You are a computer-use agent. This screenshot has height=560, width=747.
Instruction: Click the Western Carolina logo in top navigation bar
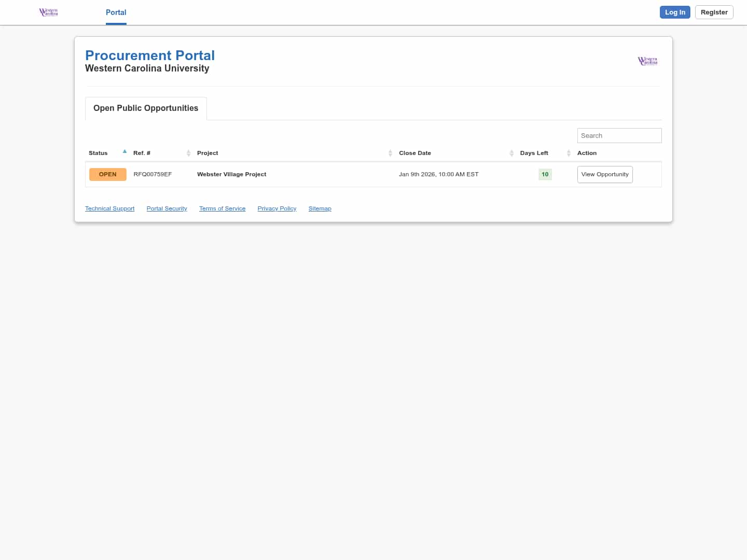pyautogui.click(x=49, y=12)
